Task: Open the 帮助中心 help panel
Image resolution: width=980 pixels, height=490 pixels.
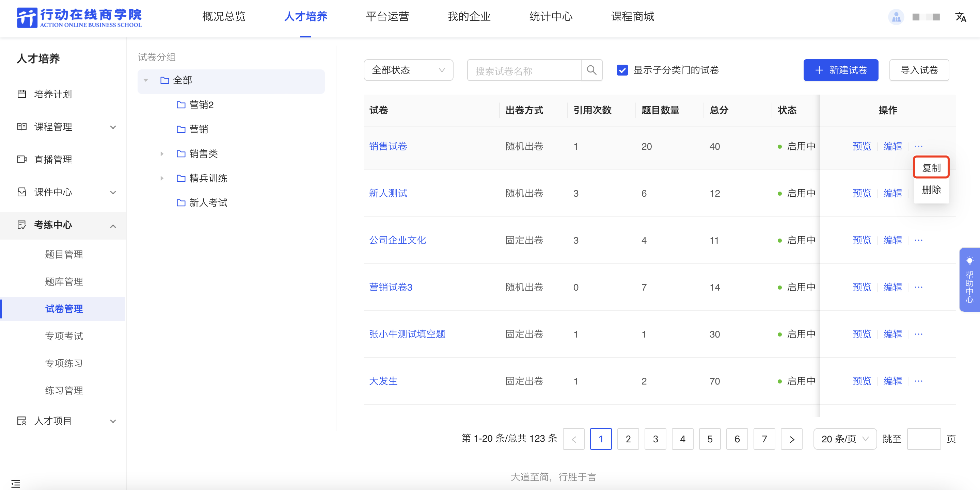Action: click(969, 279)
